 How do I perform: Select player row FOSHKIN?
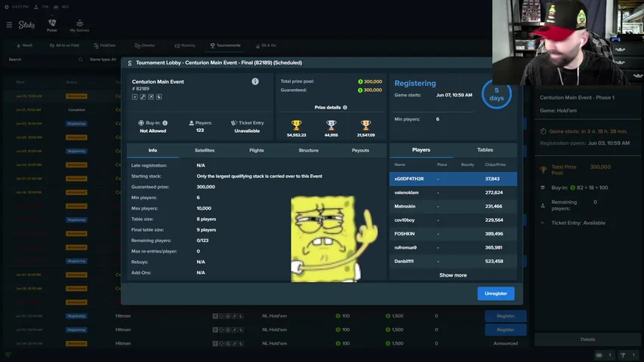[x=453, y=234]
